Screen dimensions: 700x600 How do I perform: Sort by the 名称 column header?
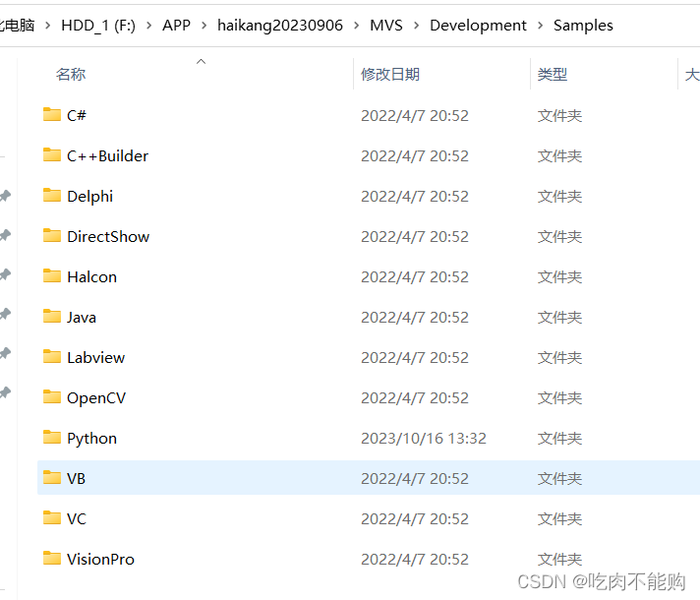coord(71,74)
